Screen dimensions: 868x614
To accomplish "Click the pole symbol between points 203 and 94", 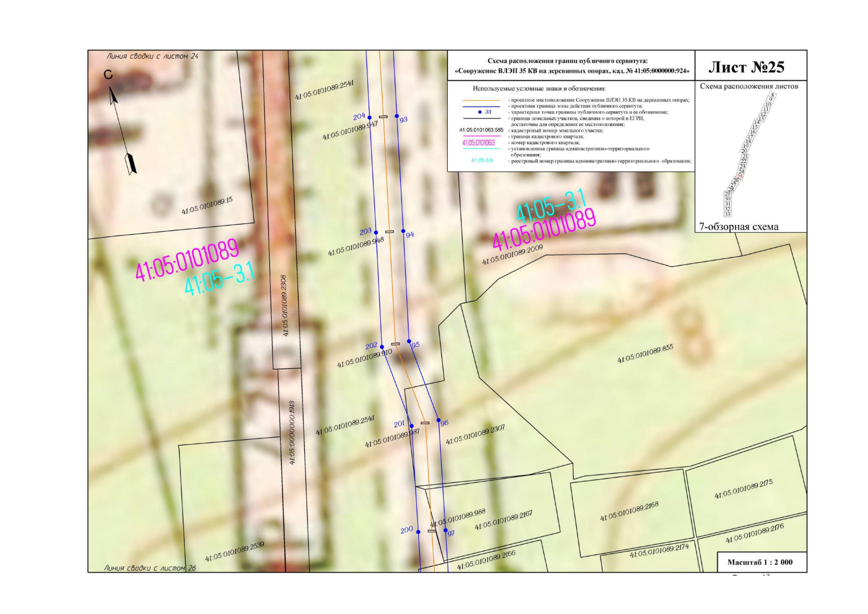I will [x=389, y=232].
